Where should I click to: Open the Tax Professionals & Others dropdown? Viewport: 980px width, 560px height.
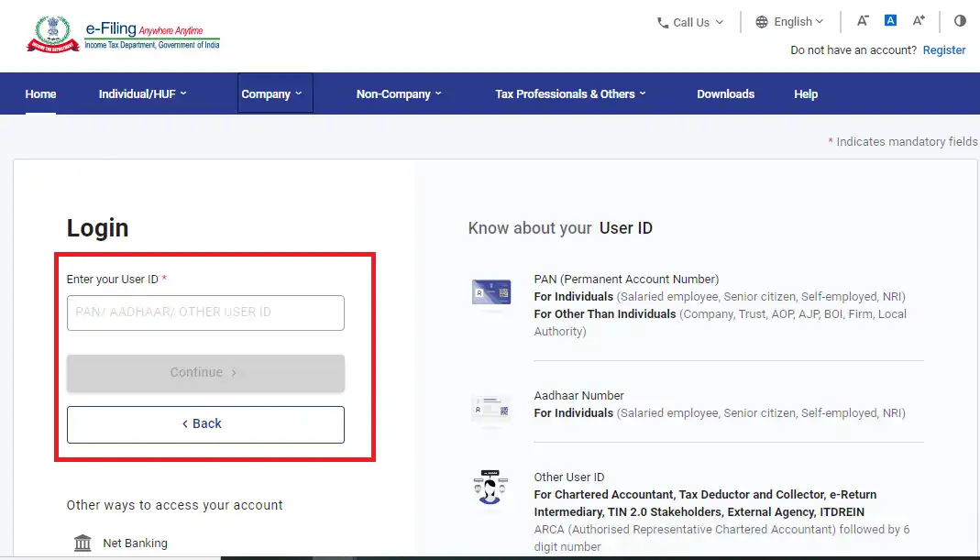click(x=570, y=93)
